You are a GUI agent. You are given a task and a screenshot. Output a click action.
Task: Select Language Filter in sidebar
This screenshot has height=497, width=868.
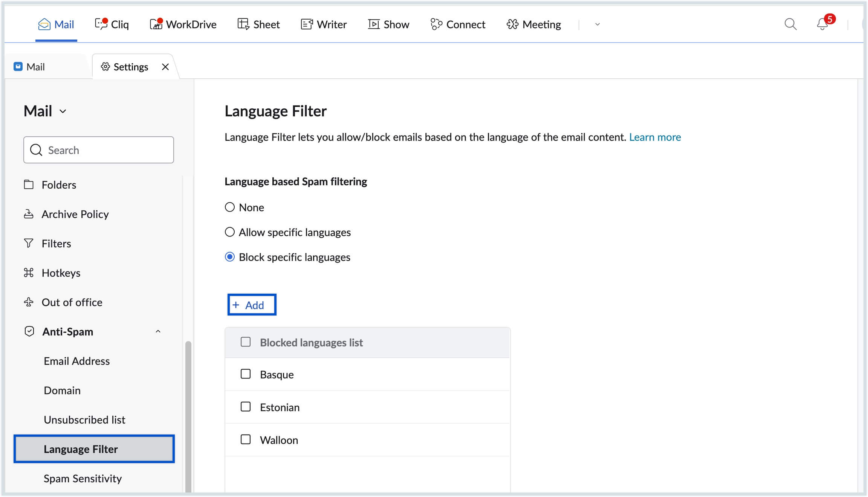[94, 449]
